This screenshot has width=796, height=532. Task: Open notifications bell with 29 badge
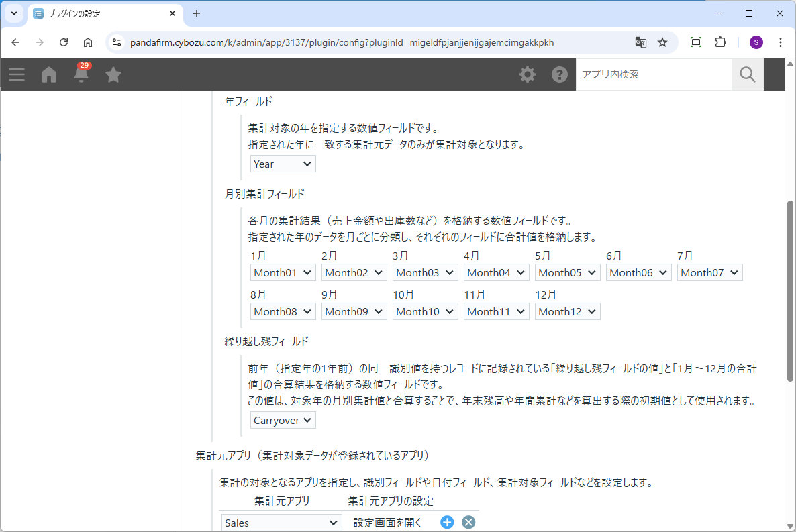81,74
